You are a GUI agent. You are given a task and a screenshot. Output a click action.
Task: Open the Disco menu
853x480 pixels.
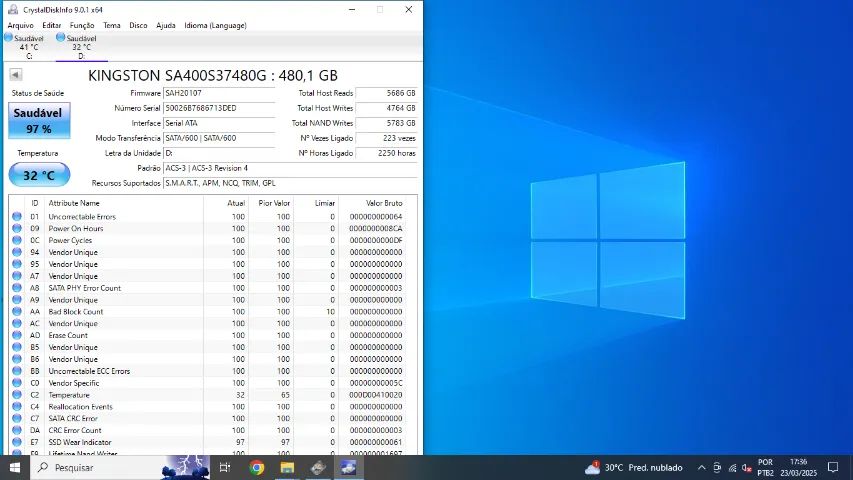click(x=138, y=25)
